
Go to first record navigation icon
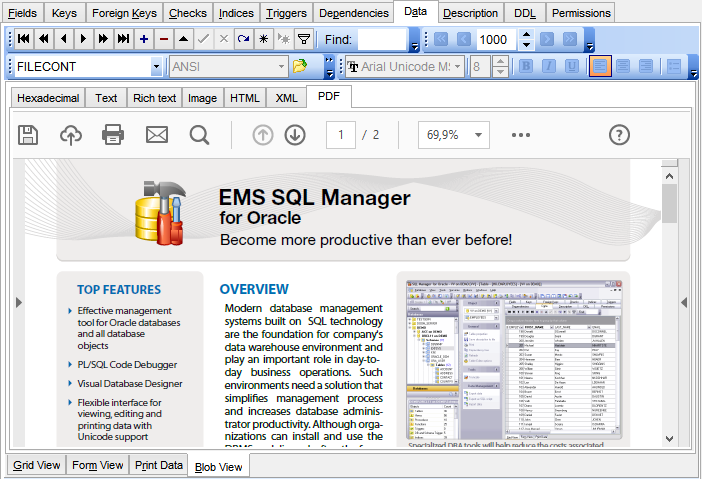[24, 39]
